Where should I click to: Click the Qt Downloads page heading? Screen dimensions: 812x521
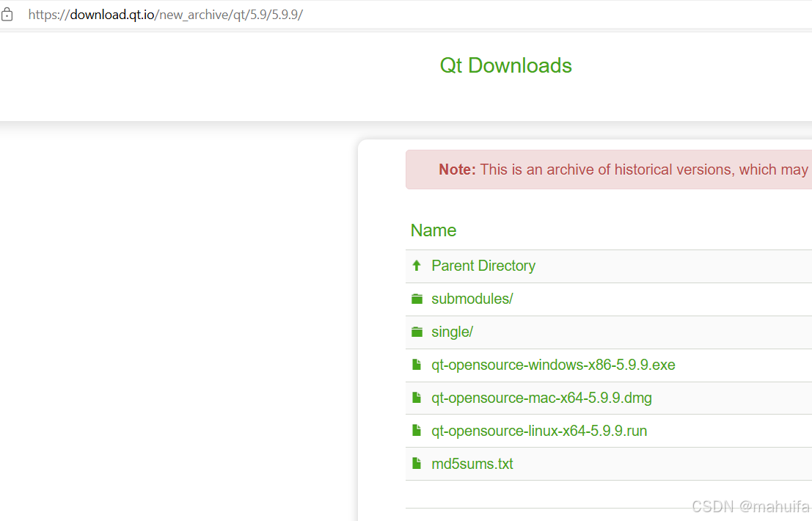tap(506, 66)
